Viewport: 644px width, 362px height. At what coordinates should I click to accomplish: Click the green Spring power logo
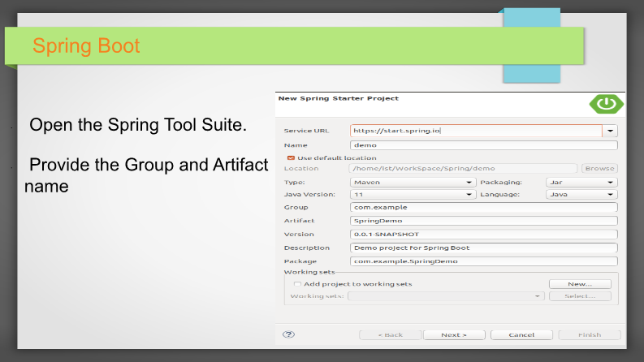tap(606, 104)
